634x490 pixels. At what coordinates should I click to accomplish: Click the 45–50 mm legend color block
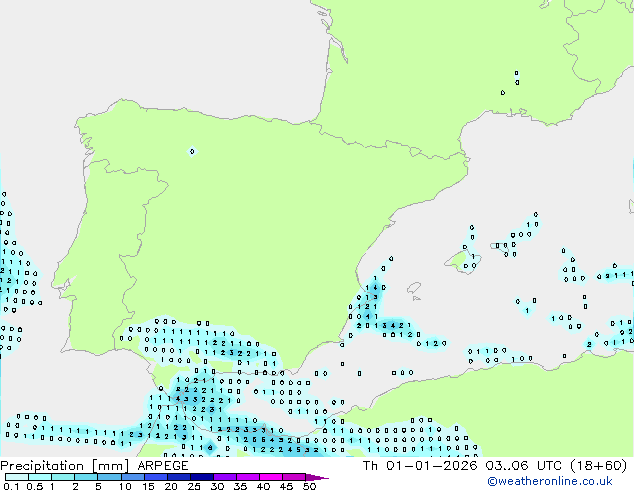(x=294, y=477)
